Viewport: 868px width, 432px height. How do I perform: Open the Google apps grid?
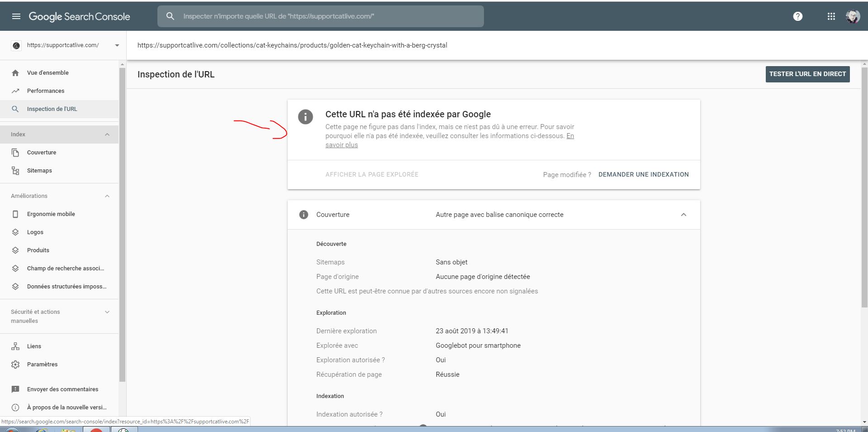tap(831, 16)
